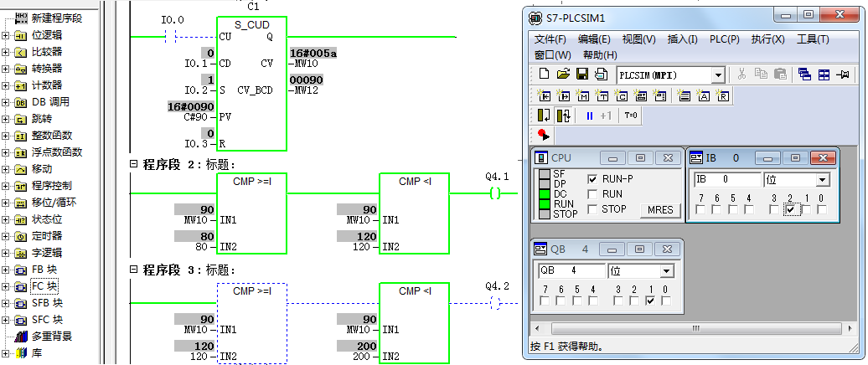The height and width of the screenshot is (365, 868).
Task: Open the 文件(F) menu
Action: point(550,39)
